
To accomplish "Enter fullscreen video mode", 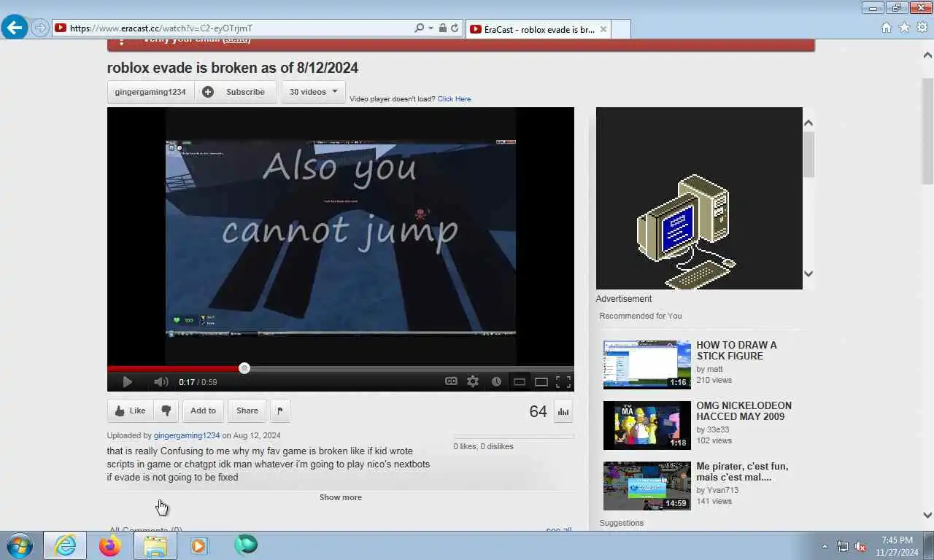I will [x=563, y=381].
